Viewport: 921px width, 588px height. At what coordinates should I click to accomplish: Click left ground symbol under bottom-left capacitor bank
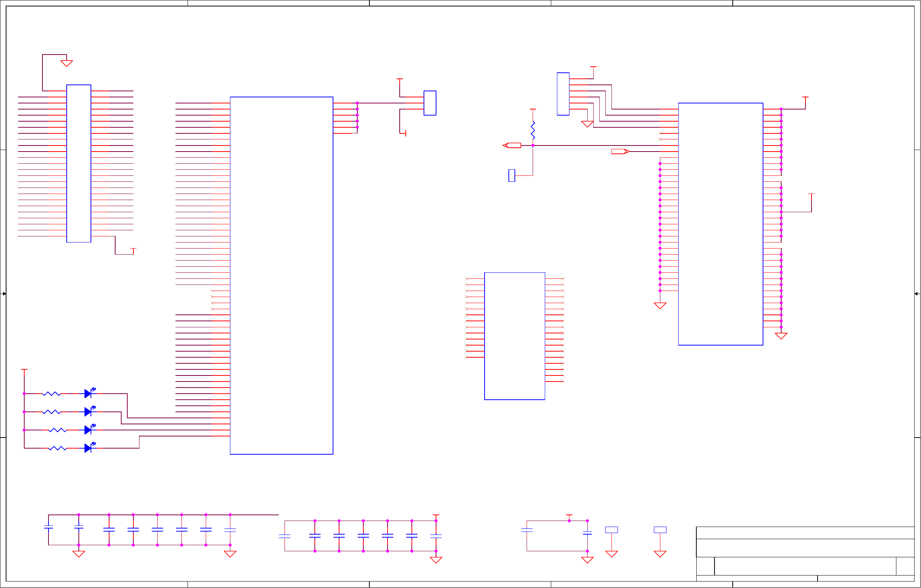(x=79, y=554)
